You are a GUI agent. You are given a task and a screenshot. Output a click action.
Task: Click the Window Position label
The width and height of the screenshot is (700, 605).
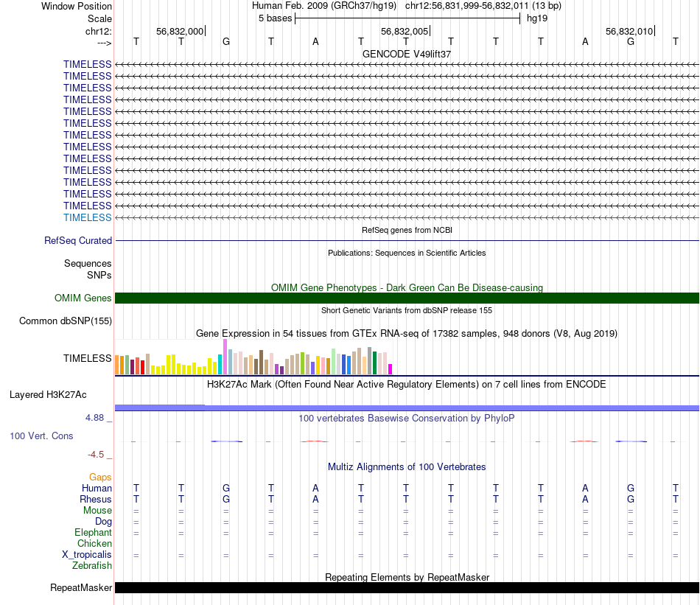click(77, 6)
